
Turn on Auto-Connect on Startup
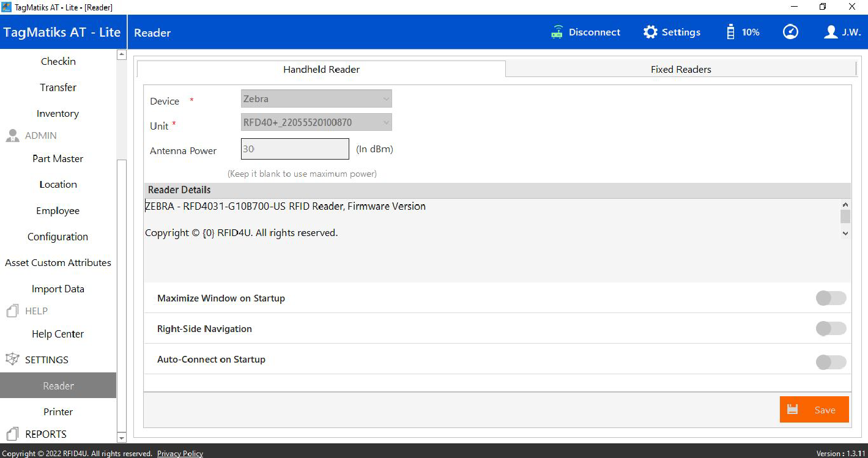coord(831,362)
